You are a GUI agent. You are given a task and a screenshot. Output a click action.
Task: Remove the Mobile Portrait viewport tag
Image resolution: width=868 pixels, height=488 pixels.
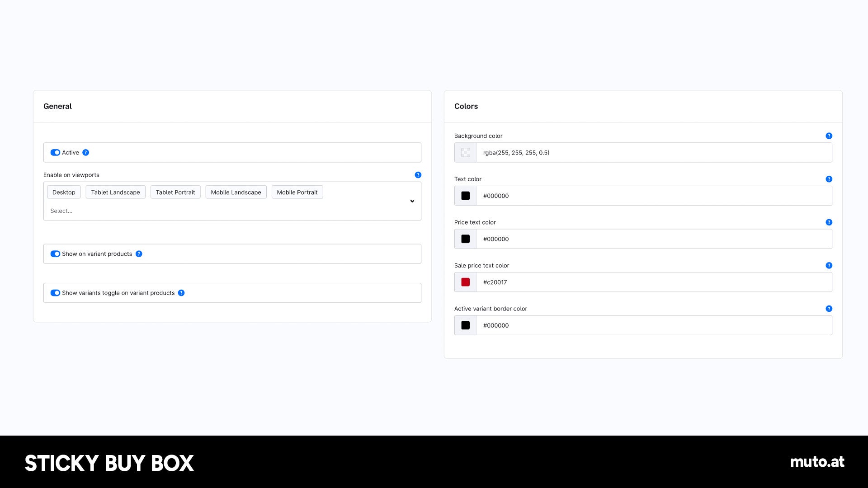tap(297, 192)
